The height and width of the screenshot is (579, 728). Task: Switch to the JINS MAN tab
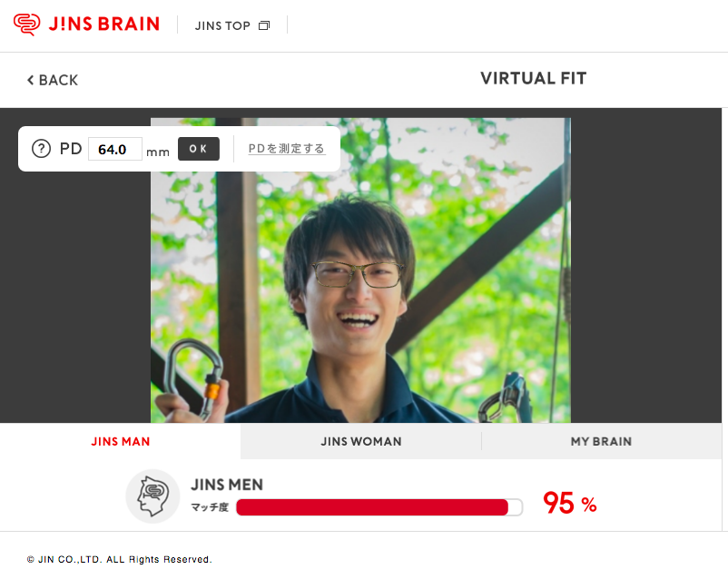point(120,441)
